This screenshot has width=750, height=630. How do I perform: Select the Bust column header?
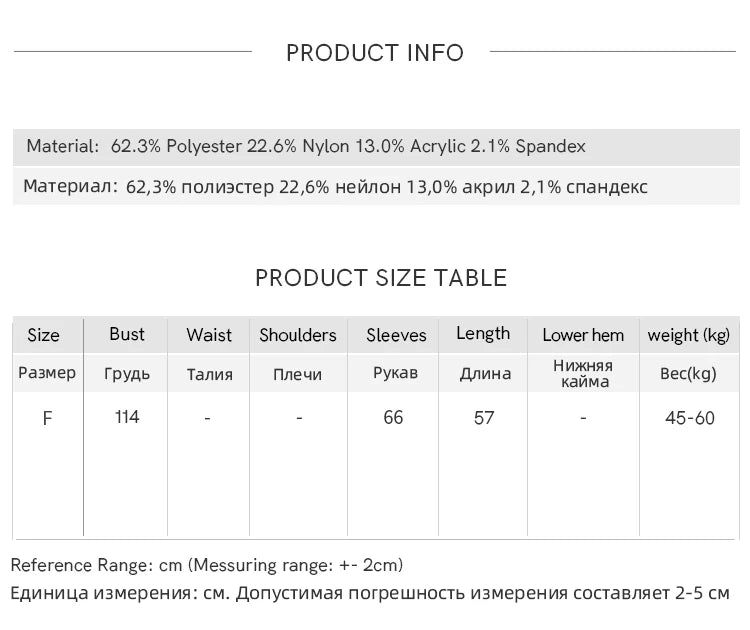click(127, 334)
